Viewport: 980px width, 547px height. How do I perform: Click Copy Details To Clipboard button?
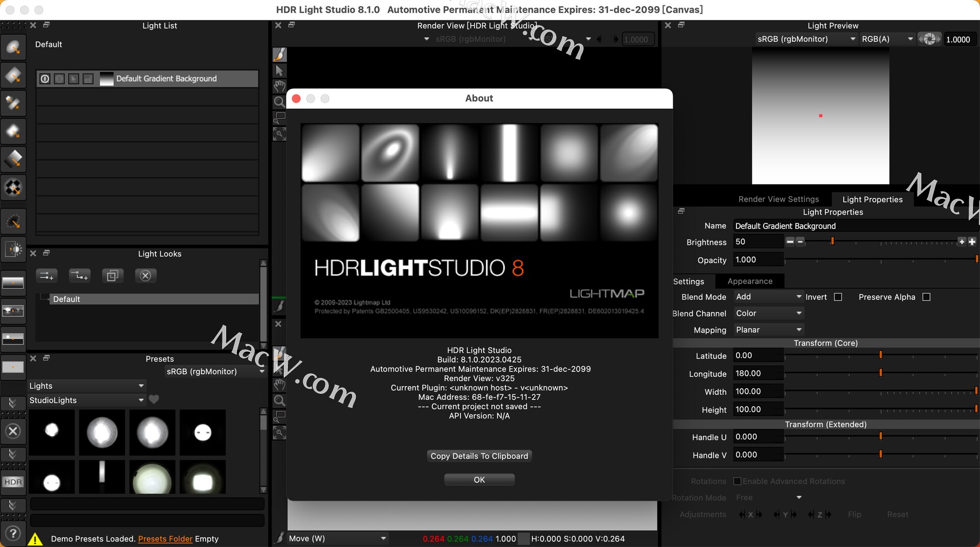pos(479,456)
